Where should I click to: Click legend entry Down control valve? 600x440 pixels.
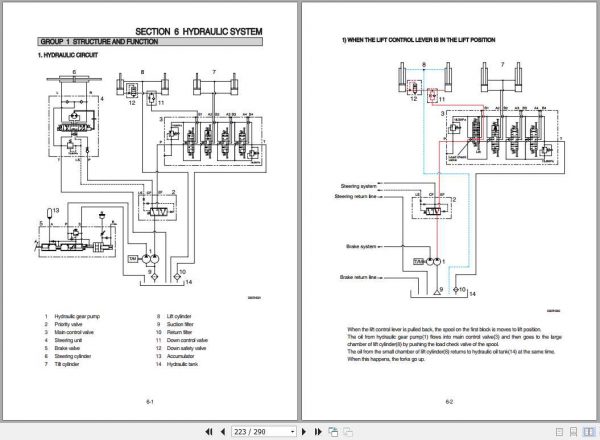(x=187, y=341)
